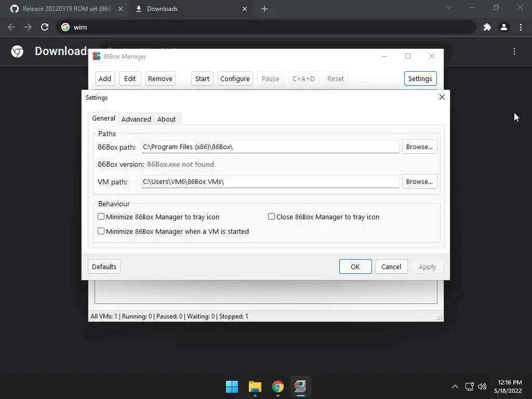Click the resize grip of 86Box Manager
The image size is (532, 399).
(x=440, y=317)
